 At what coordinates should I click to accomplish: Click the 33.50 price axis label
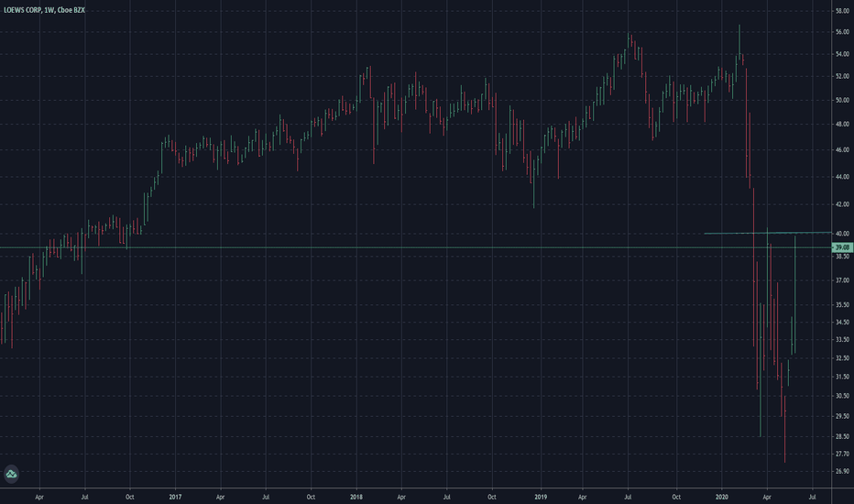[842, 339]
